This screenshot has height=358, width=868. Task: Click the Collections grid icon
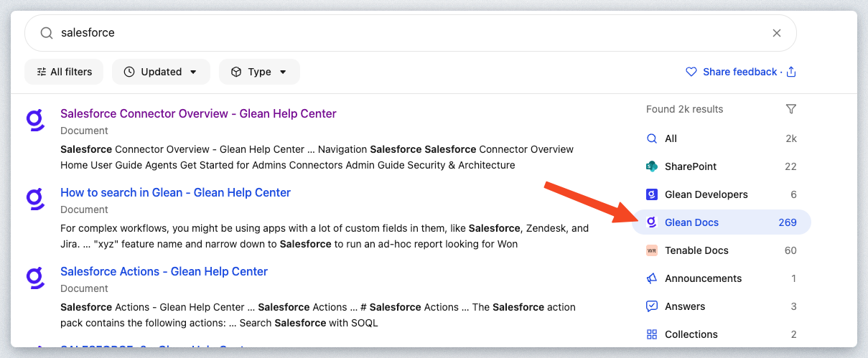click(x=652, y=334)
